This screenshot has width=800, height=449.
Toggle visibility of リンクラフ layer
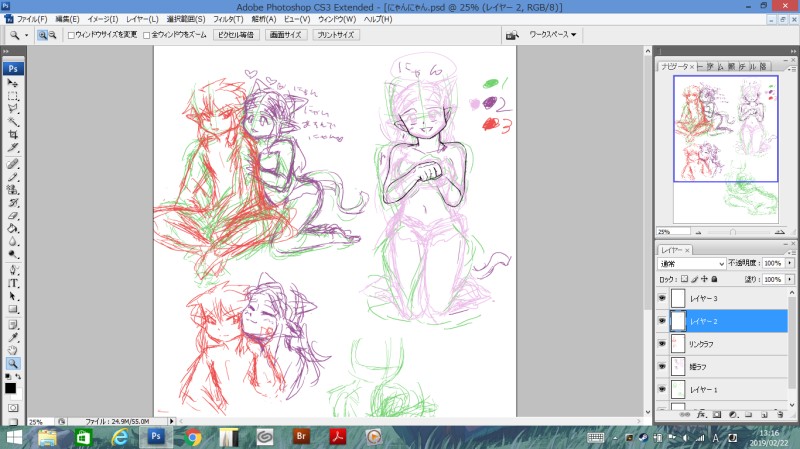pos(662,343)
